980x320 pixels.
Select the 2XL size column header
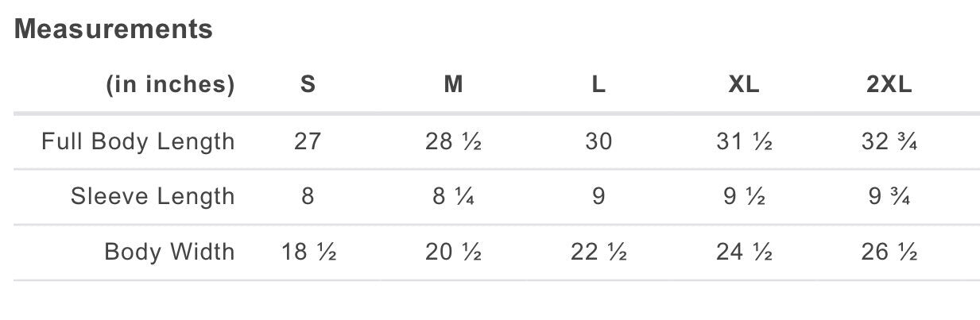click(889, 85)
